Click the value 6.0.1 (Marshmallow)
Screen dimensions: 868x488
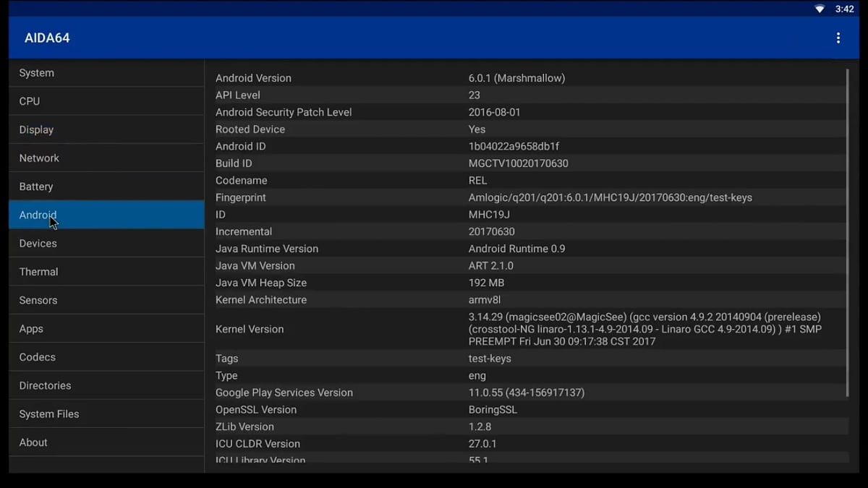tap(516, 78)
